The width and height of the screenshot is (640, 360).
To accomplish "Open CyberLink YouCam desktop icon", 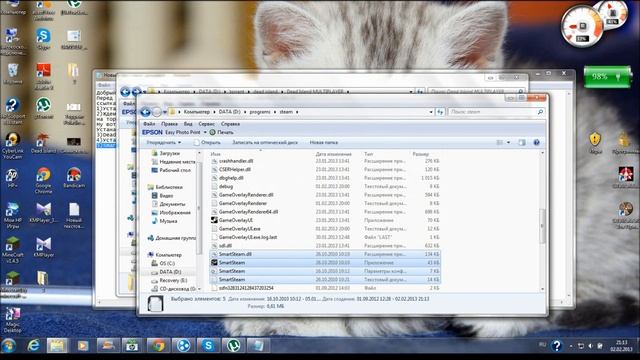I will click(12, 146).
